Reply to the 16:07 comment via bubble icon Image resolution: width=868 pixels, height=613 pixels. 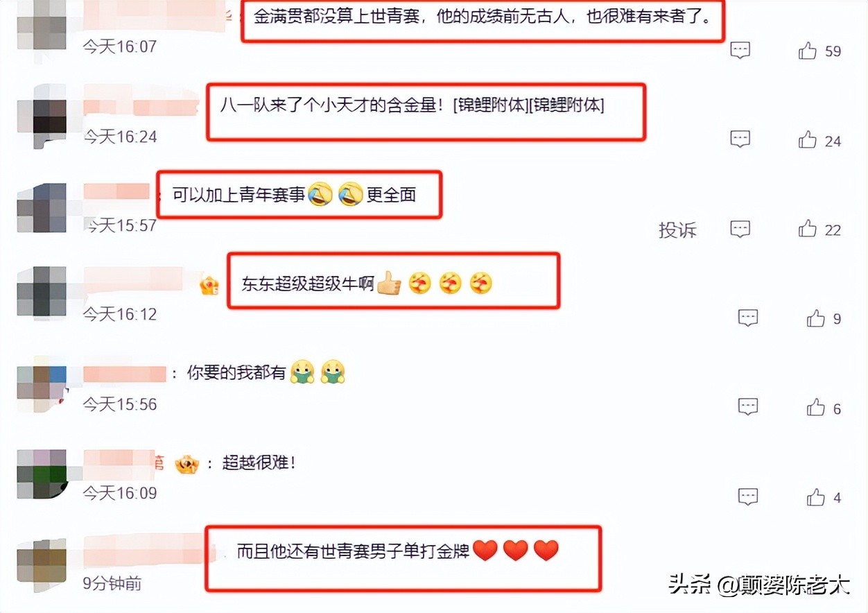pyautogui.click(x=740, y=51)
